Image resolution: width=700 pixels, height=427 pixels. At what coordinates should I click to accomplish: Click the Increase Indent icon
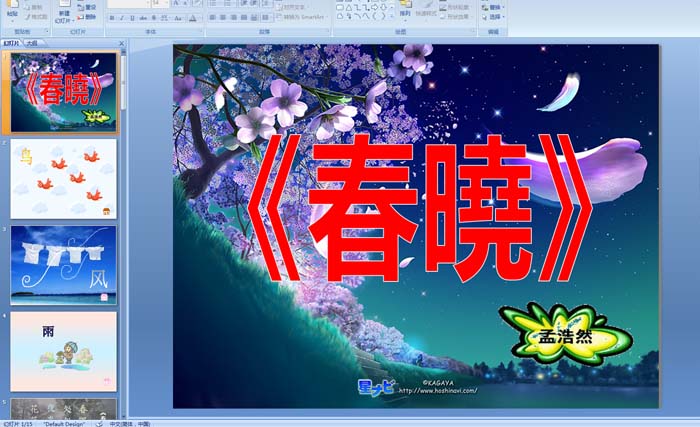(x=254, y=3)
